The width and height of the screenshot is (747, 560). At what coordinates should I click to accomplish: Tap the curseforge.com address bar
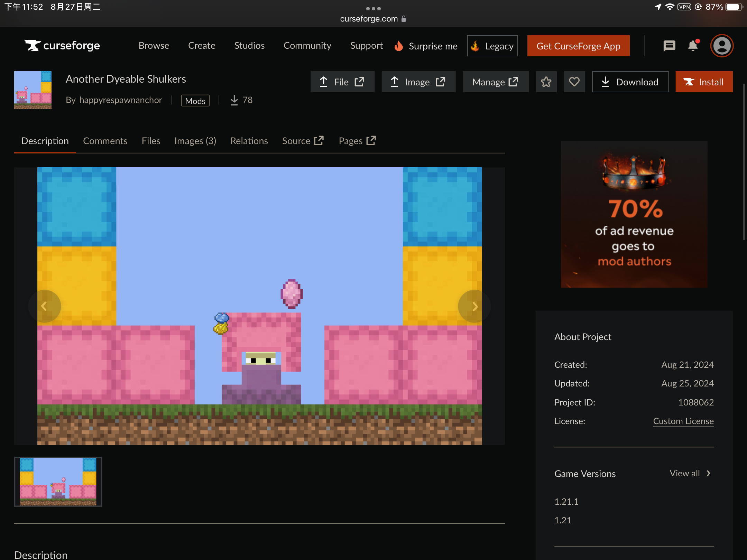pos(373,19)
